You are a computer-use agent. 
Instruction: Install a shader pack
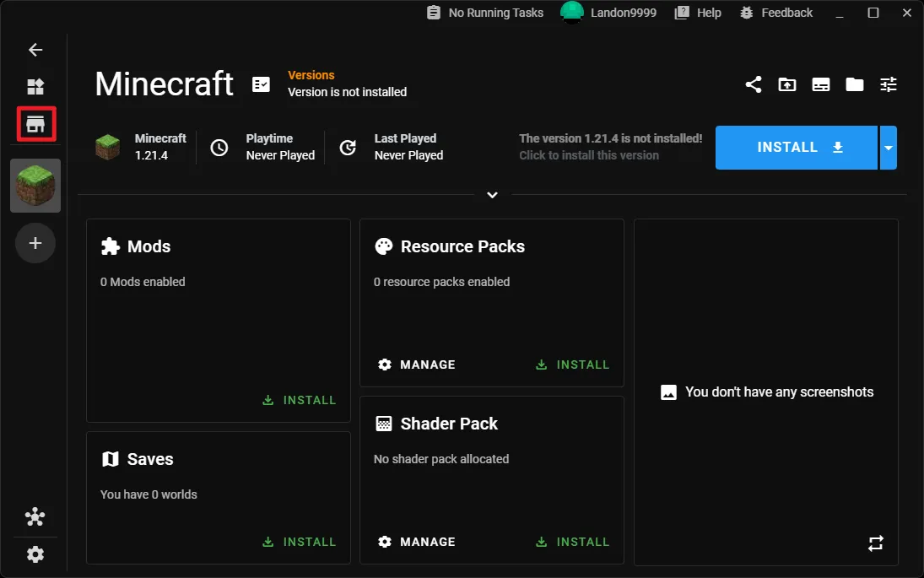coord(573,542)
